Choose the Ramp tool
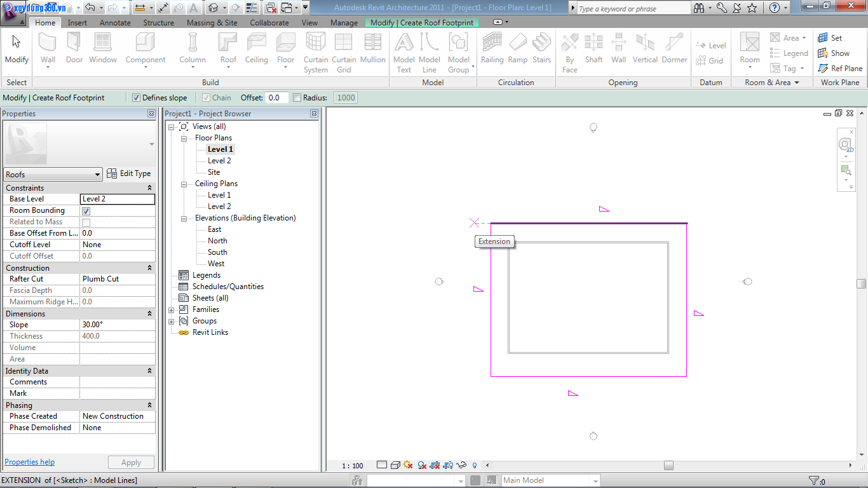 coord(518,48)
